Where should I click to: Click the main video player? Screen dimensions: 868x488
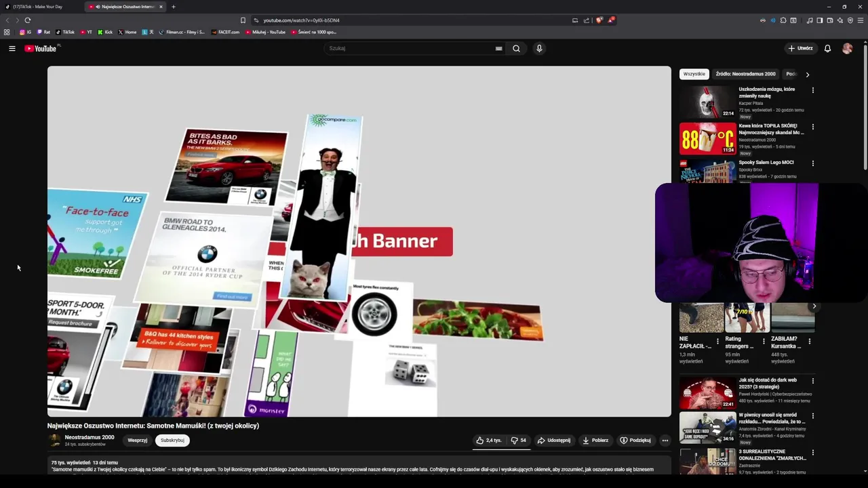[359, 241]
